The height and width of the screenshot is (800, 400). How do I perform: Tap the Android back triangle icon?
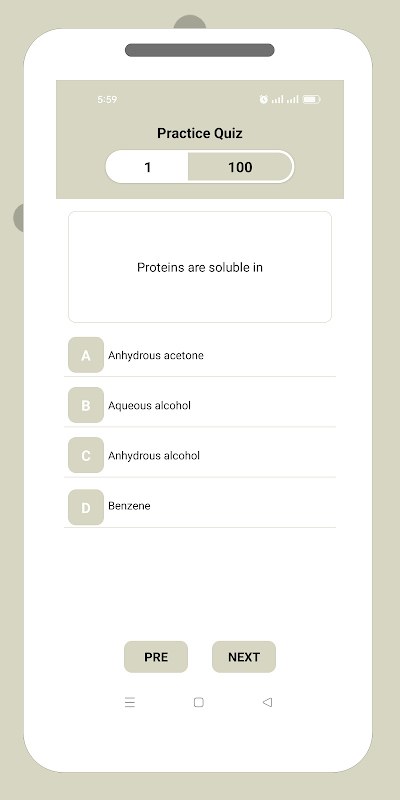tap(267, 702)
